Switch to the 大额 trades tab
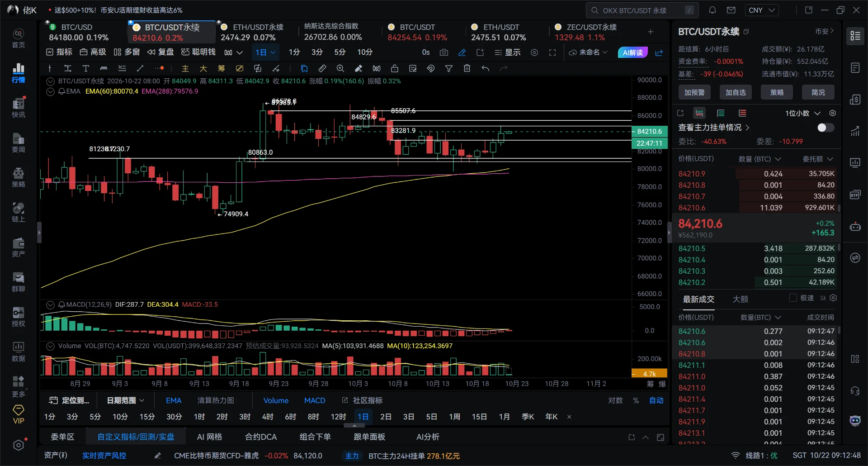The image size is (868, 466). (x=740, y=299)
